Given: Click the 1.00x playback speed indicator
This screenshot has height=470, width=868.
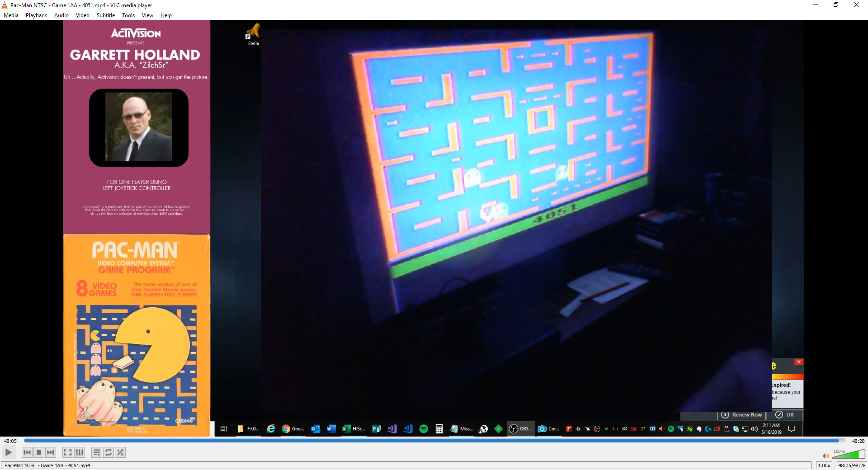Looking at the screenshot, I should tap(824, 465).
